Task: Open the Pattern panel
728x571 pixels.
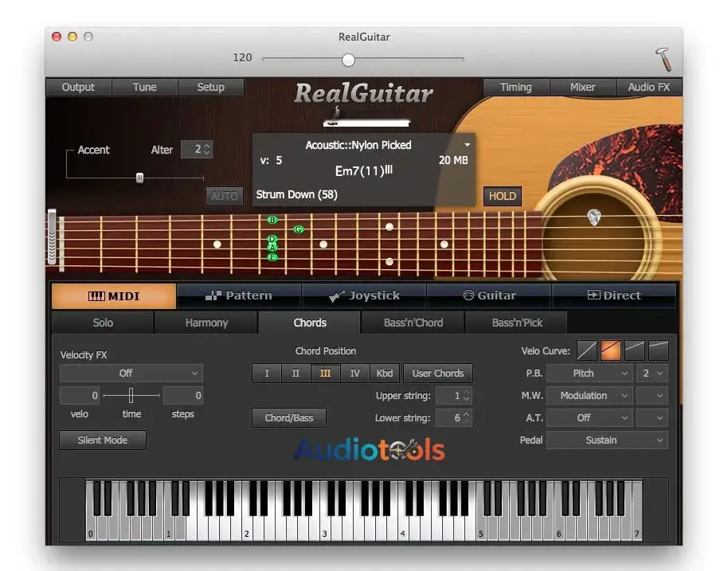Action: 238,295
